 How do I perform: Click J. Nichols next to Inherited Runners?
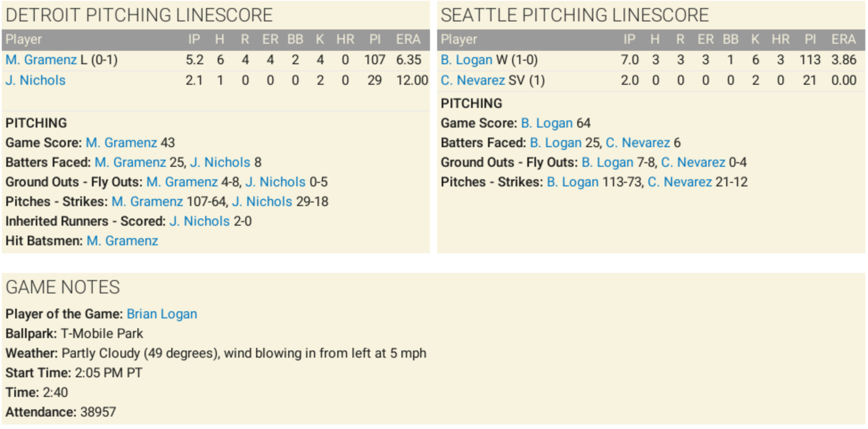coord(199,221)
